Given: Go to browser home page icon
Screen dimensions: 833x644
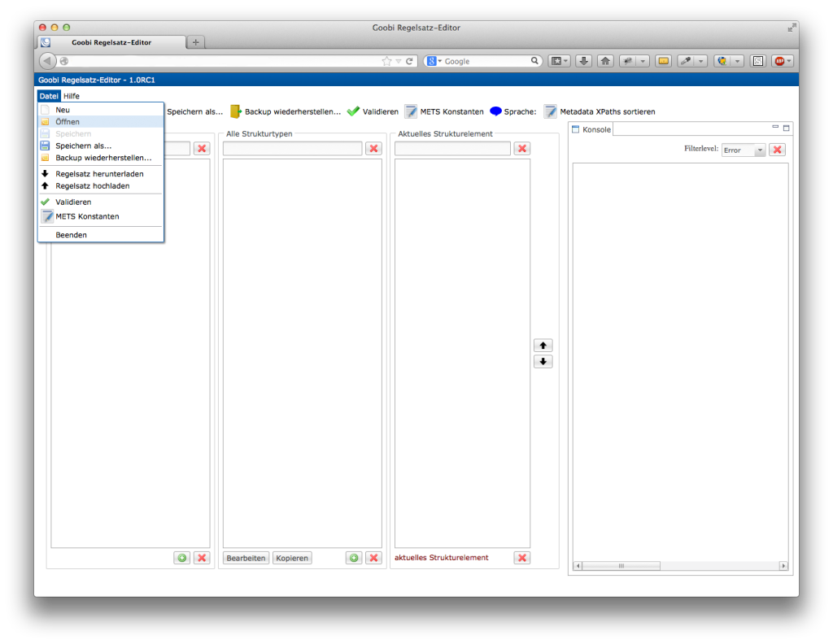Looking at the screenshot, I should point(605,61).
